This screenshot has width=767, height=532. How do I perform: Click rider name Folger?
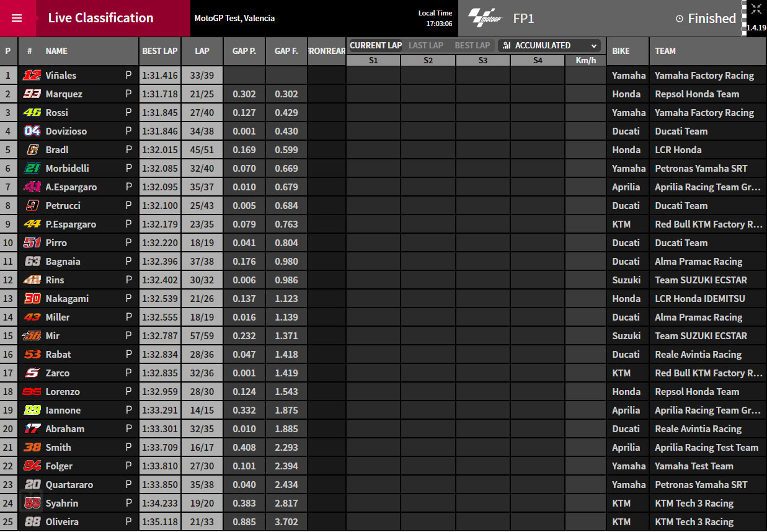[x=59, y=466]
